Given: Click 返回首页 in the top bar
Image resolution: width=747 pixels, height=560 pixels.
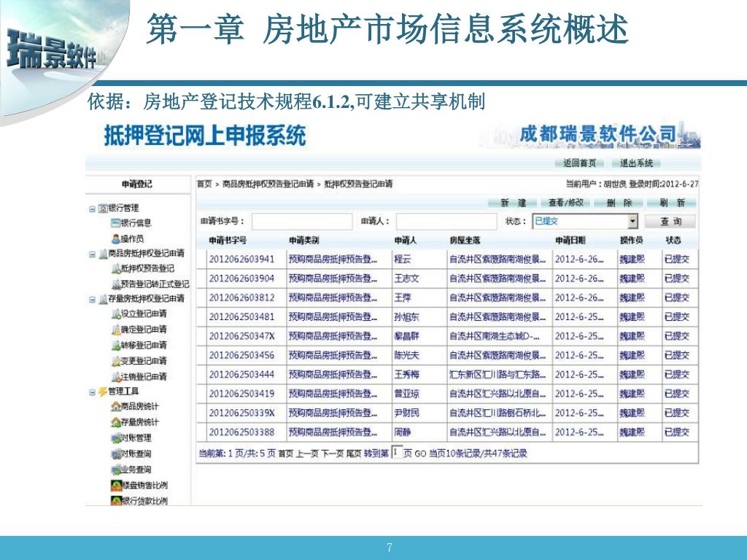Looking at the screenshot, I should click(x=579, y=163).
